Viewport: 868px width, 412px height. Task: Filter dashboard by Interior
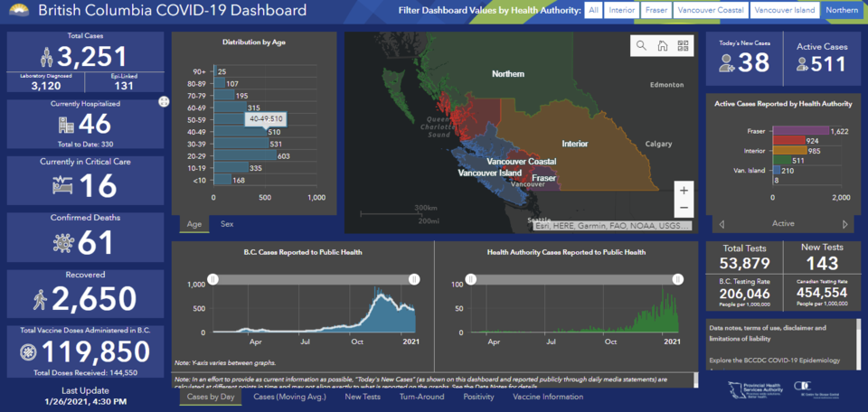pos(622,10)
